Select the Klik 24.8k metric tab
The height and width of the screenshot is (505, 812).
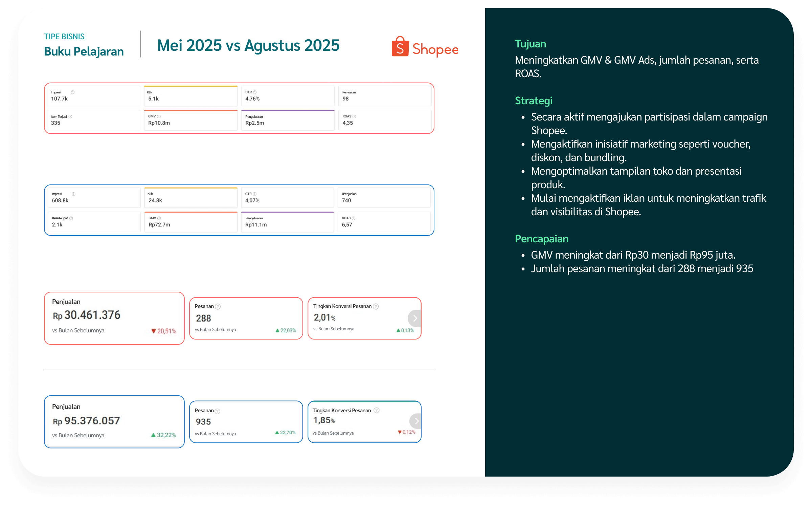pos(190,197)
